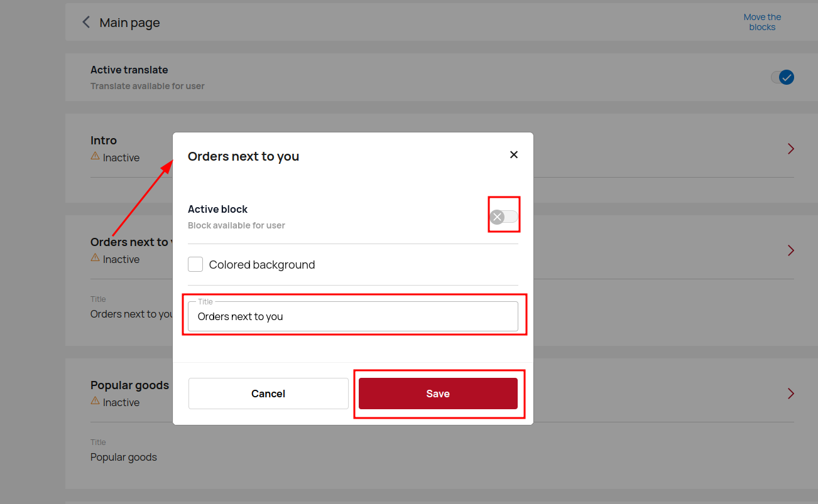Click the Active translate label
Image resolution: width=818 pixels, height=504 pixels.
click(x=129, y=70)
